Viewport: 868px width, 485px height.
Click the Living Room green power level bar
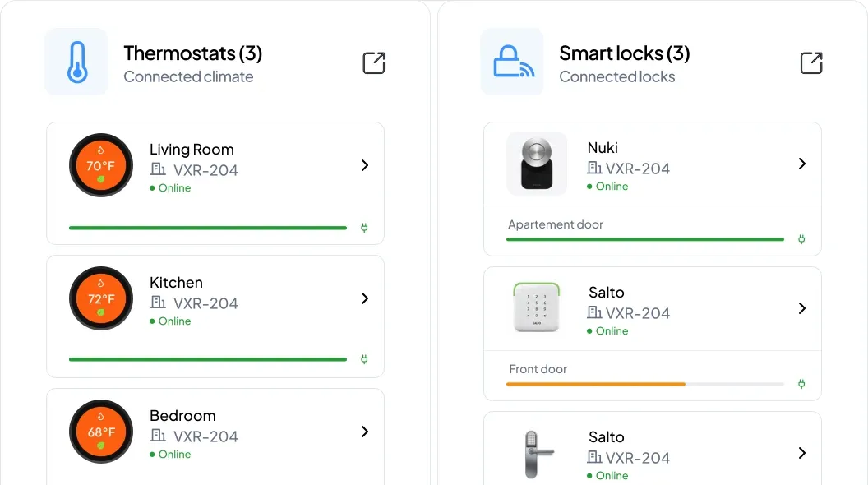208,228
